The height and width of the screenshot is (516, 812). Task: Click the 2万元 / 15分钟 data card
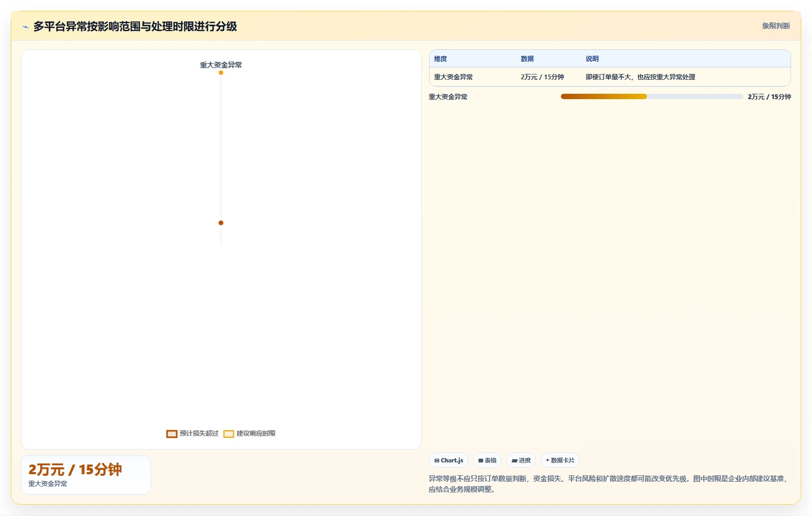coord(86,475)
